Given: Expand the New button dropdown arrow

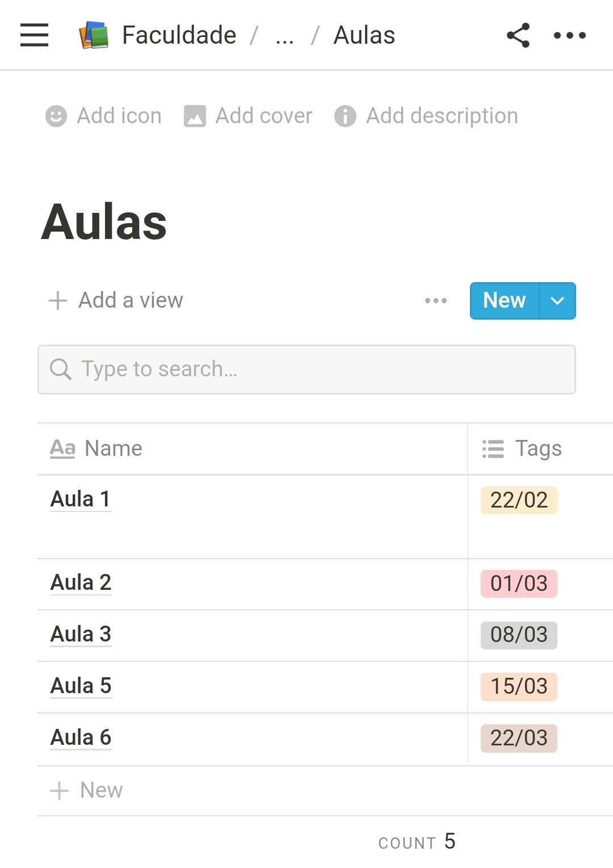Looking at the screenshot, I should click(557, 300).
